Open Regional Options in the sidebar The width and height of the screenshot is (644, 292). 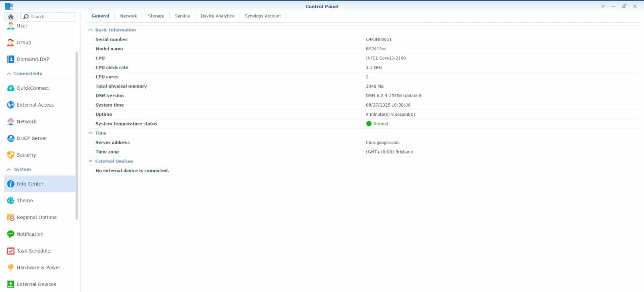[36, 218]
